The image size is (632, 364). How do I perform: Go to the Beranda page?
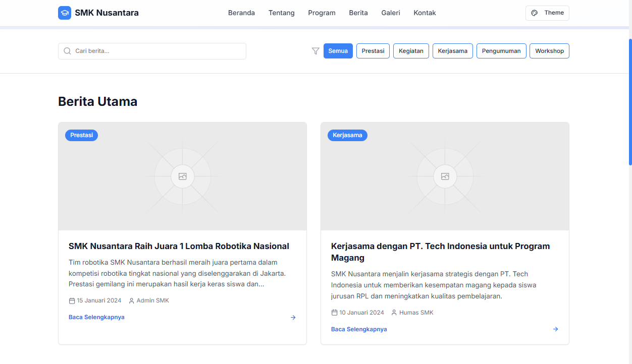point(241,13)
